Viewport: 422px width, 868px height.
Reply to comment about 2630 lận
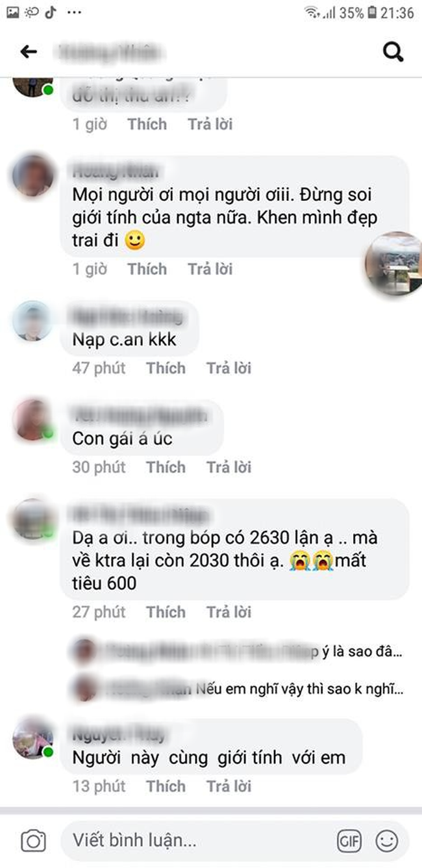coord(229,612)
